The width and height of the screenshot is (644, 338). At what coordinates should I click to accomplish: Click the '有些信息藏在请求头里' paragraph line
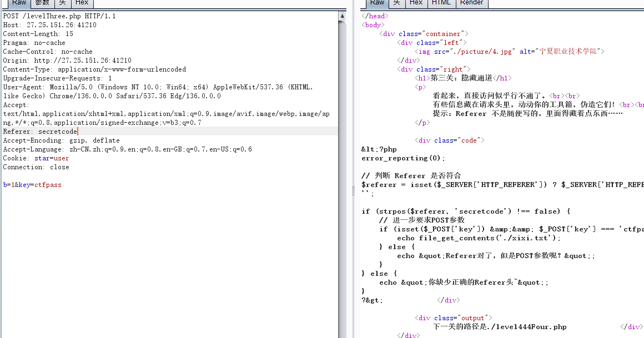(538, 105)
